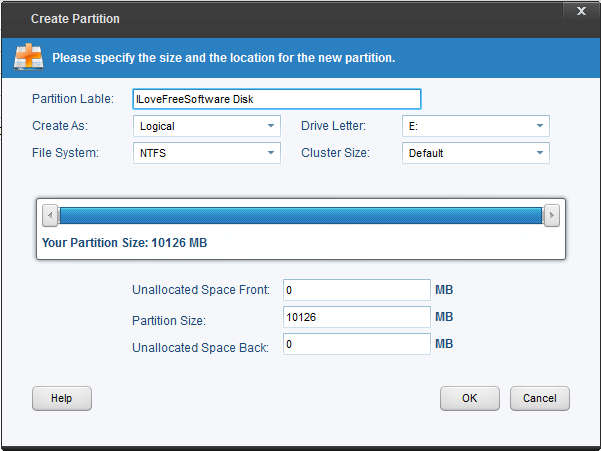Click the Cancel button
601x451 pixels.
point(539,398)
